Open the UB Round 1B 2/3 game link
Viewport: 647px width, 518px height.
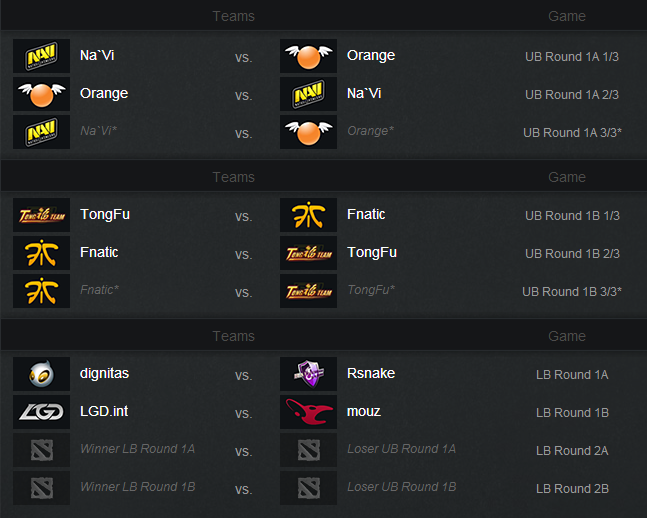[x=572, y=253]
